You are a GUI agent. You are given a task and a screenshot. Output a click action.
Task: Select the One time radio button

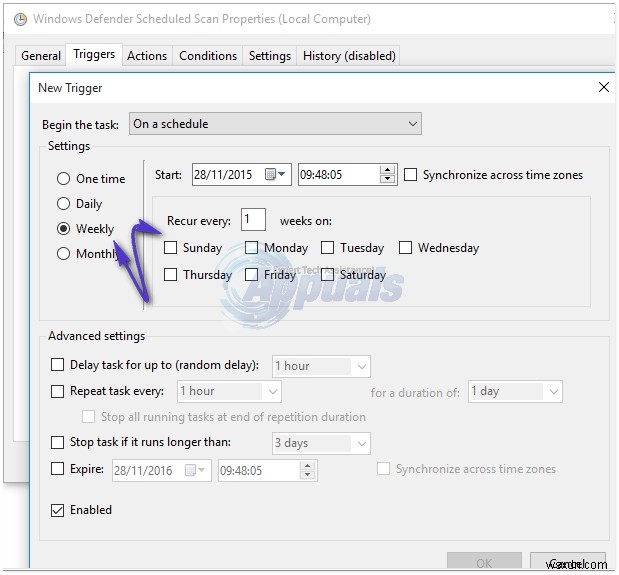tap(63, 179)
